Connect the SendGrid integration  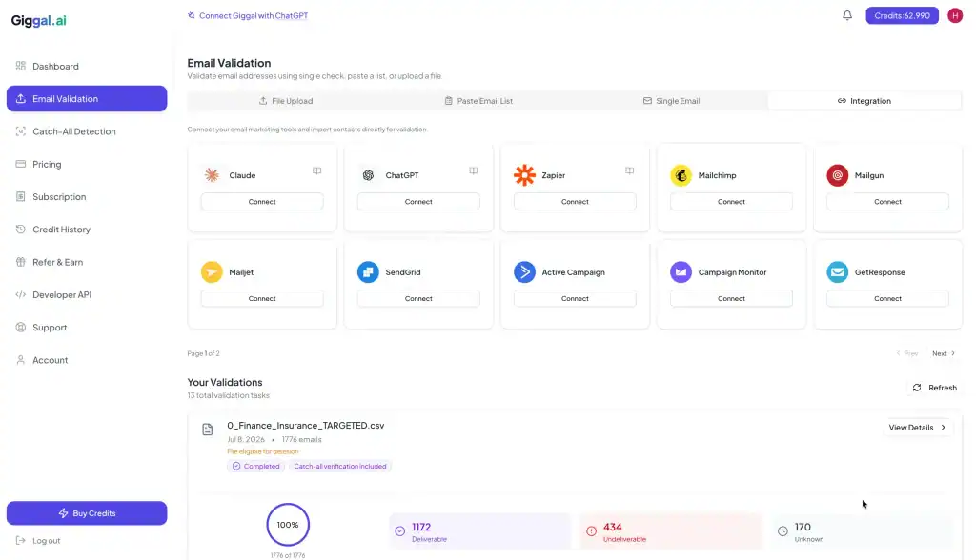pyautogui.click(x=418, y=299)
